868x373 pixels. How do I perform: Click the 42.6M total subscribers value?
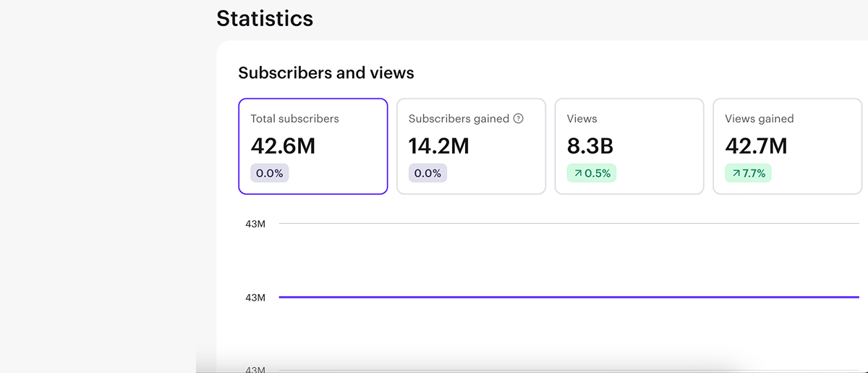click(283, 146)
